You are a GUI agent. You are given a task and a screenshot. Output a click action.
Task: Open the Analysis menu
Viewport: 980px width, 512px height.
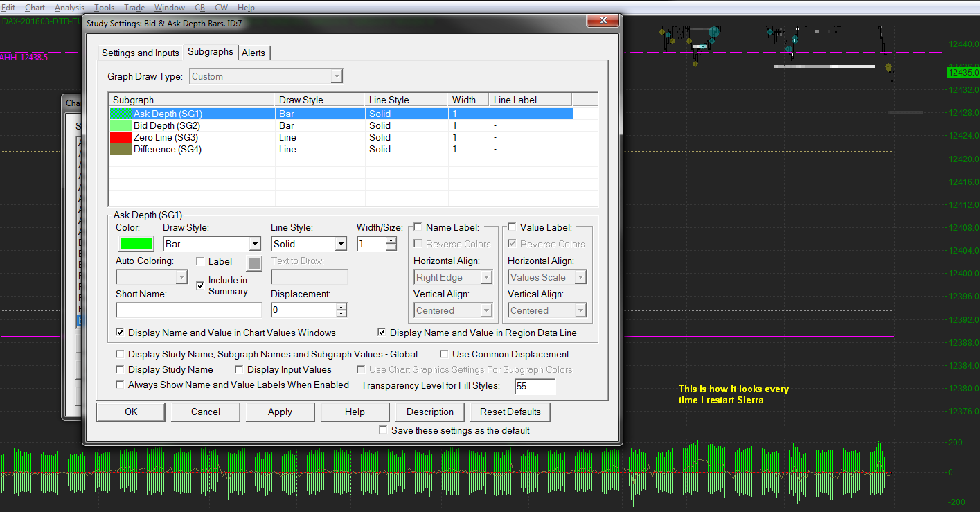point(69,8)
